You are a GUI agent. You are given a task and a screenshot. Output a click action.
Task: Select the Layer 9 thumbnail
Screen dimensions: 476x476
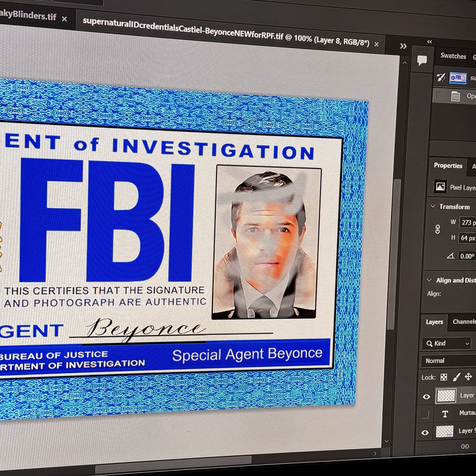tap(444, 431)
